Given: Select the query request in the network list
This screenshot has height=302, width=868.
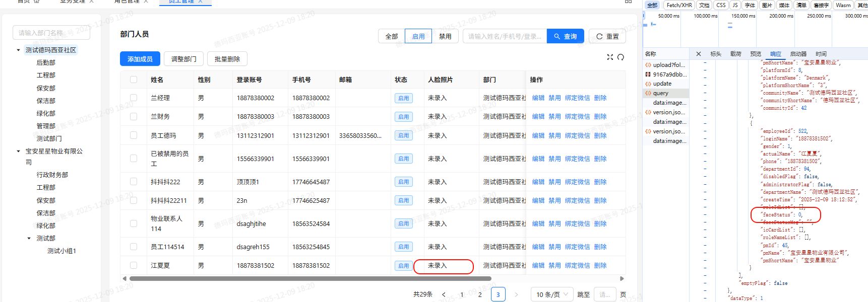Looking at the screenshot, I should click(x=666, y=94).
